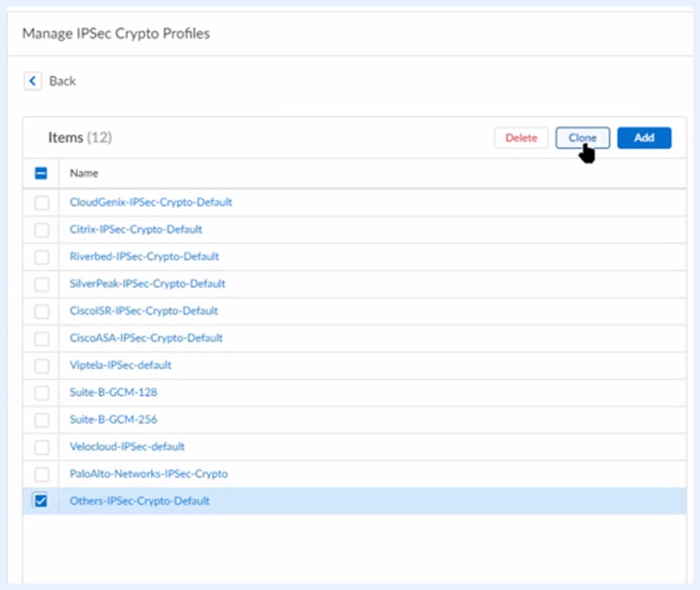Click the Add button

point(644,137)
